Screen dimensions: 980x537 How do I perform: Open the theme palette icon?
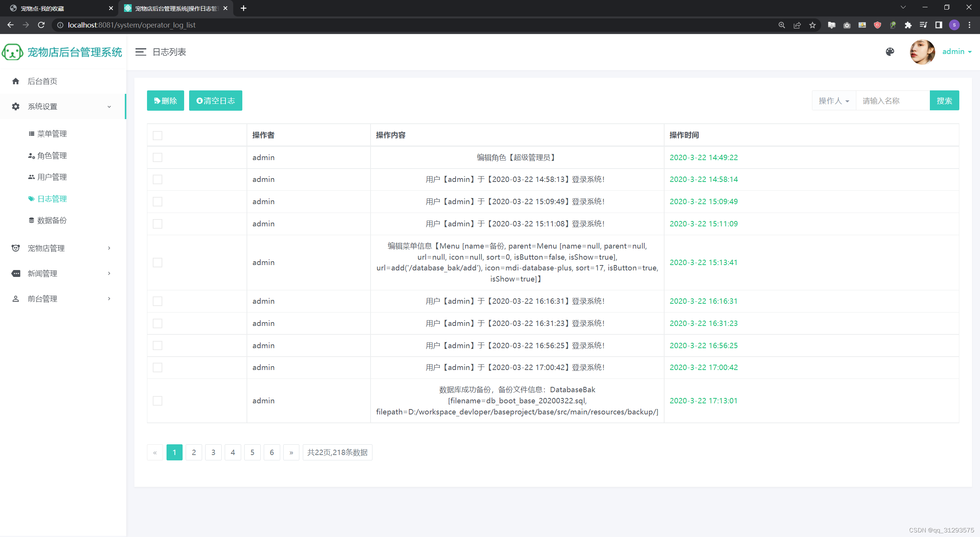890,52
